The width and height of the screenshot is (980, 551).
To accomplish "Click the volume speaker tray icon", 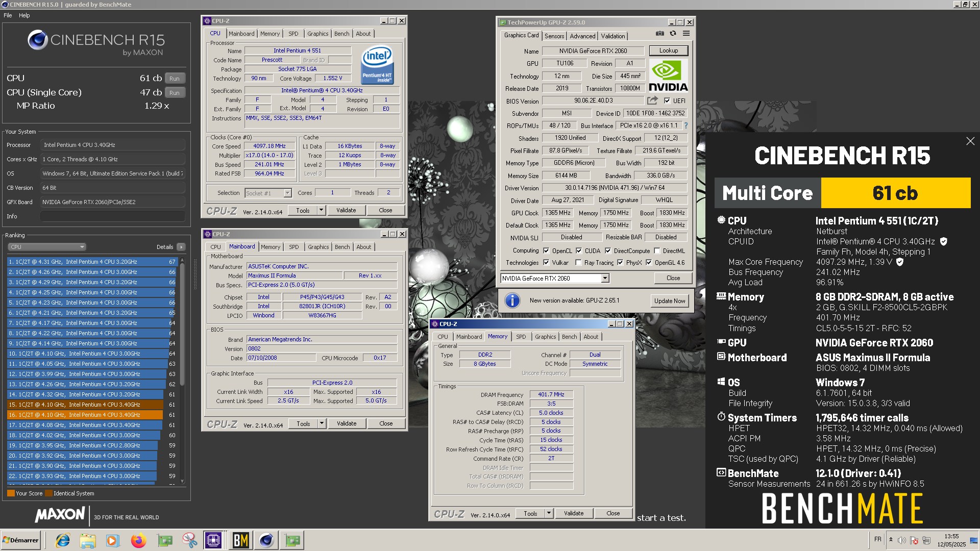I will click(x=902, y=540).
